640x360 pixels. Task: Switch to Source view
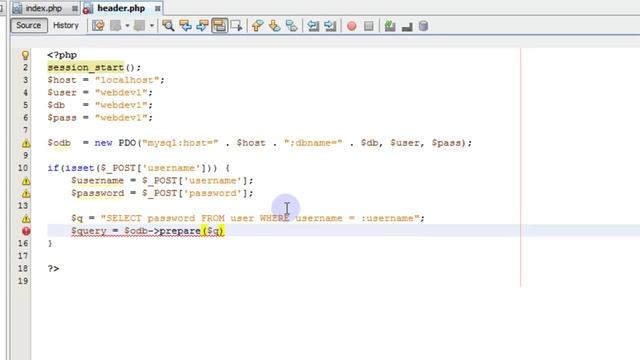pyautogui.click(x=29, y=25)
